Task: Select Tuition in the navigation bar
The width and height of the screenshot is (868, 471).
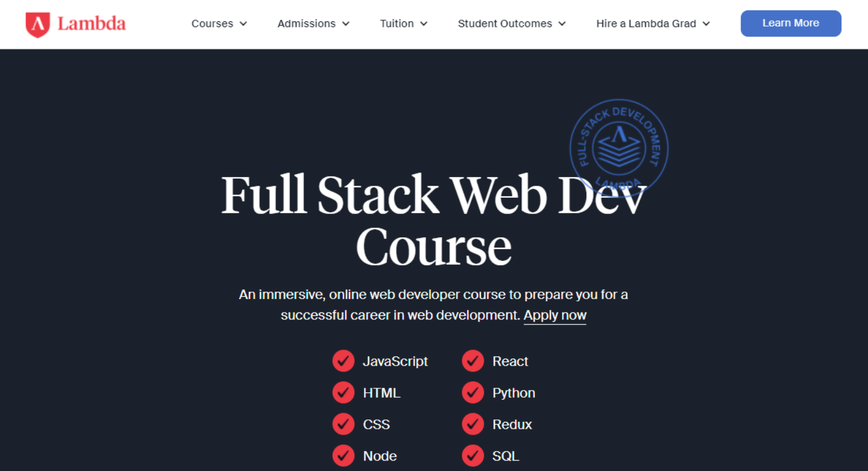Action: tap(397, 24)
